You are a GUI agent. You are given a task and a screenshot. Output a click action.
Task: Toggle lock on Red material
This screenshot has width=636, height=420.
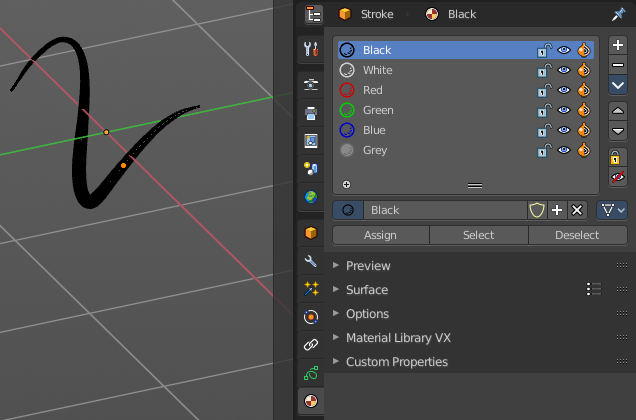point(544,90)
